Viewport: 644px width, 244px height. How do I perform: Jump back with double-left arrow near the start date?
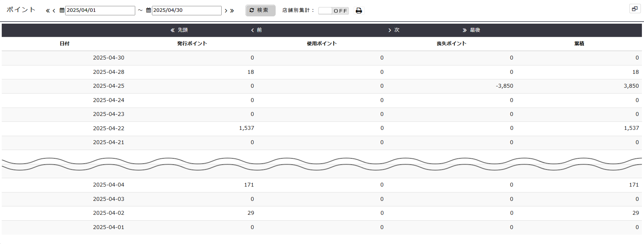tap(48, 11)
